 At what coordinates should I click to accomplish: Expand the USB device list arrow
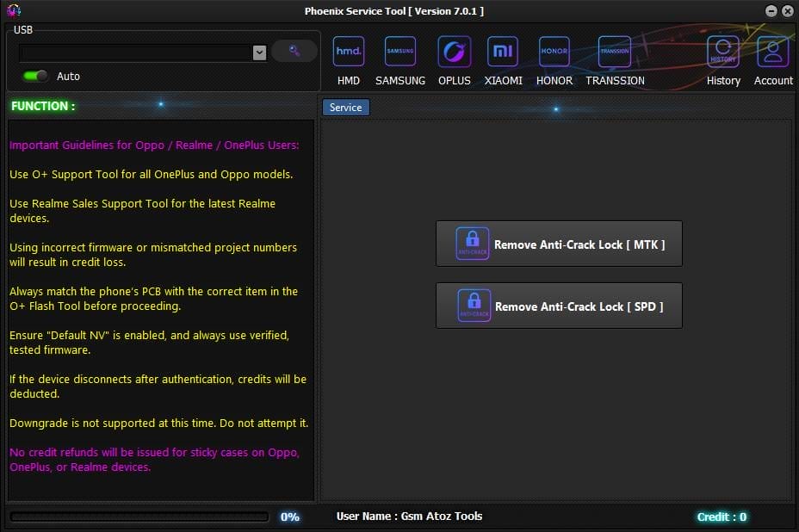tap(260, 52)
